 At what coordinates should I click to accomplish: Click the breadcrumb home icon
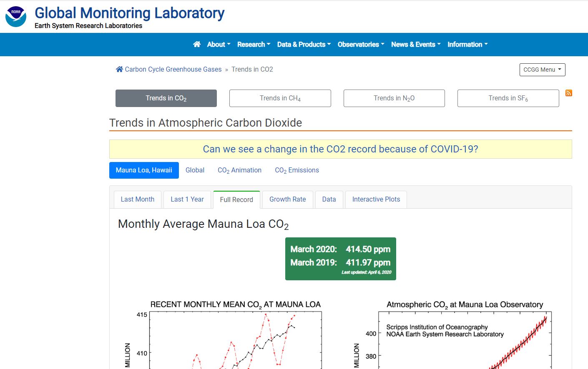[119, 70]
